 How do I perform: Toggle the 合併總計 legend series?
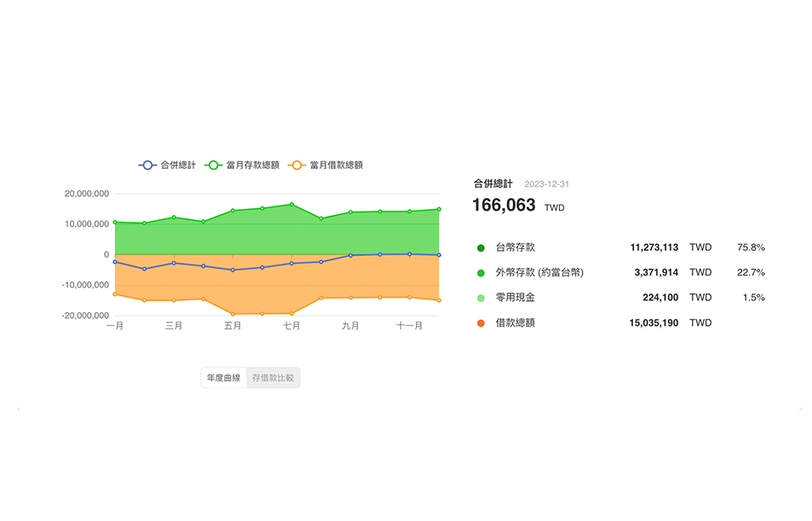tap(167, 165)
